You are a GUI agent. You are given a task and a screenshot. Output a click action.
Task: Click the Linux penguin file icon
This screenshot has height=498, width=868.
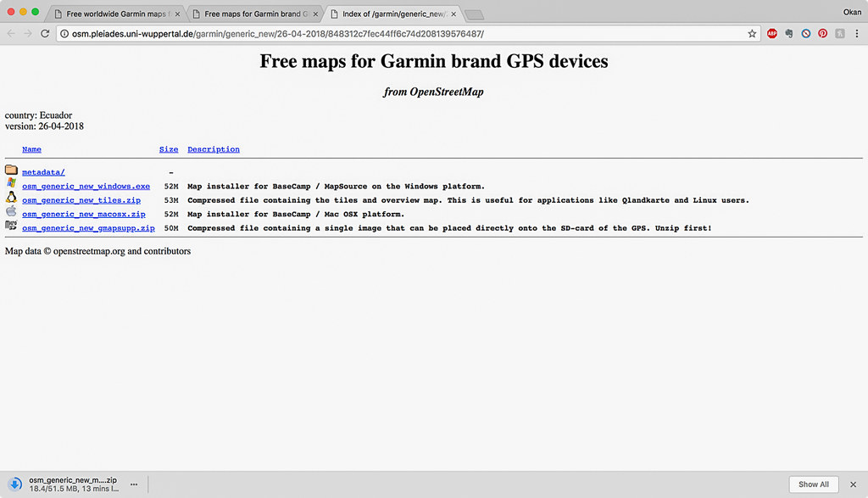(11, 197)
